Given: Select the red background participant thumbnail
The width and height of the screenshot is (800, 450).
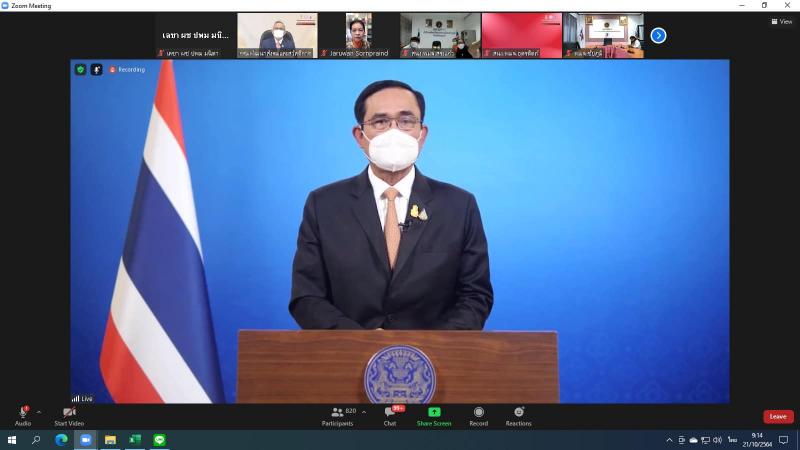Looking at the screenshot, I should [522, 35].
